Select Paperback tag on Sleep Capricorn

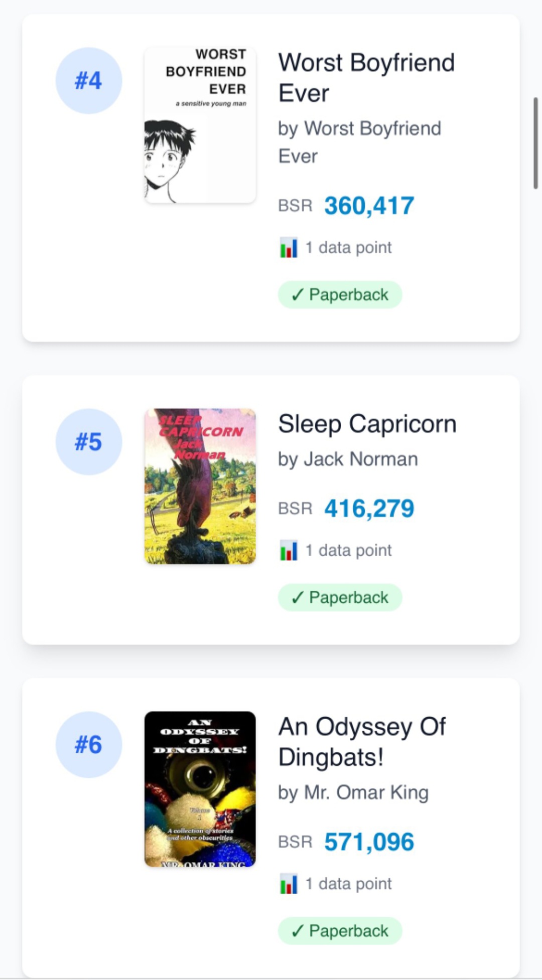pyautogui.click(x=340, y=598)
